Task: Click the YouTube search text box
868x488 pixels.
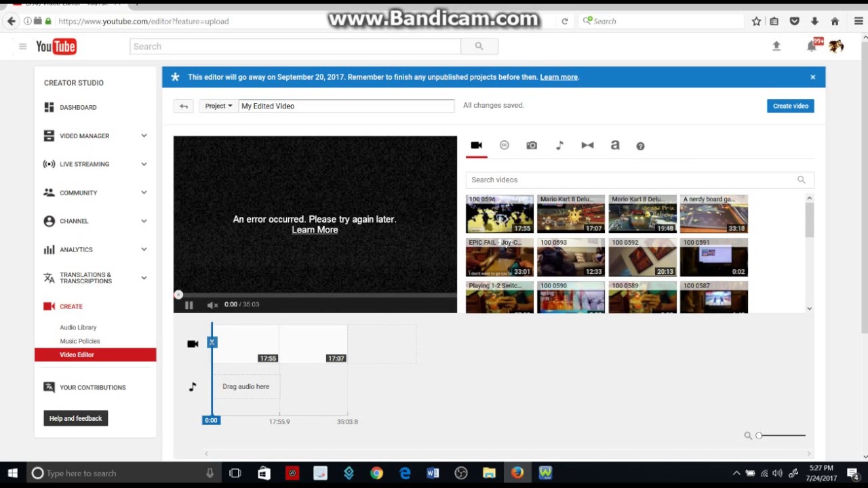Action: (295, 46)
